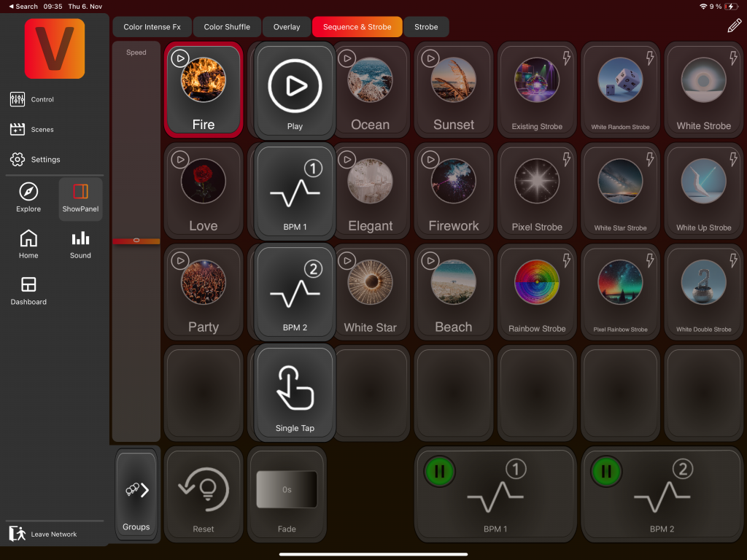The image size is (747, 560).
Task: Click the Speed slider handle
Action: 136,240
